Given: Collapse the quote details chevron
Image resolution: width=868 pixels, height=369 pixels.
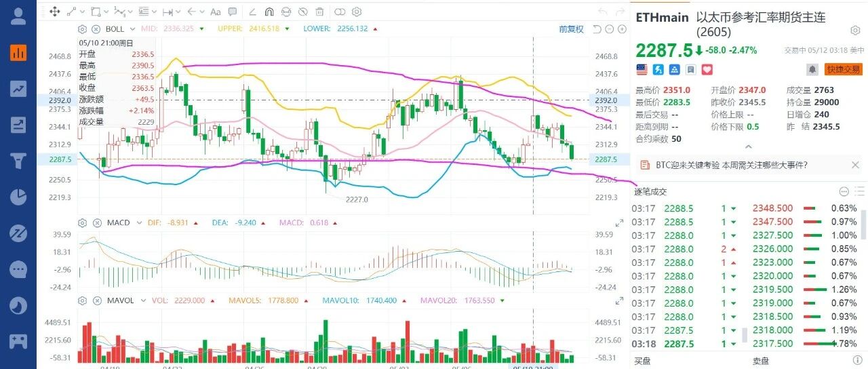Looking at the screenshot, I should click(x=749, y=146).
